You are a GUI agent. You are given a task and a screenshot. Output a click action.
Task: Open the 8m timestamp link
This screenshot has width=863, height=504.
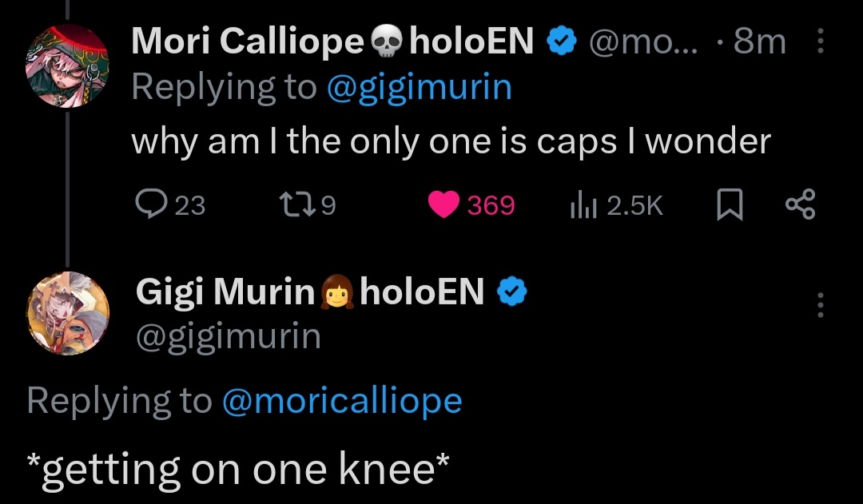pos(759,41)
